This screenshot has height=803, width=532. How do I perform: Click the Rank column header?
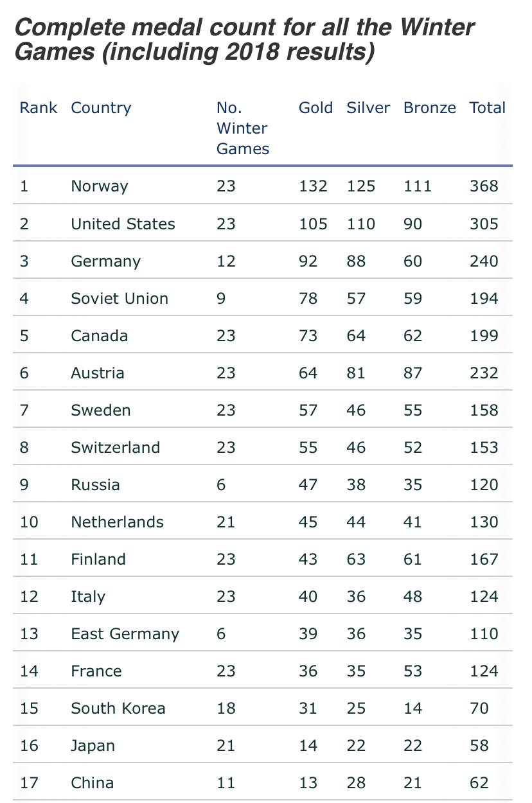(x=38, y=108)
